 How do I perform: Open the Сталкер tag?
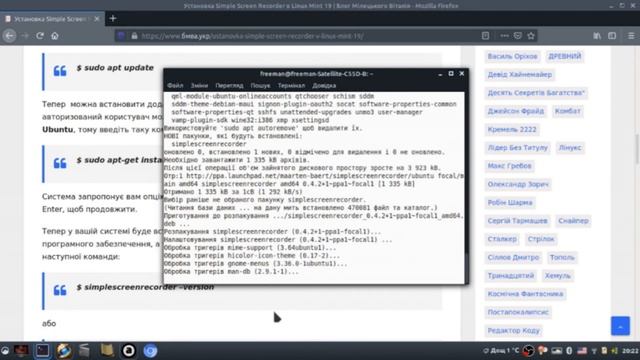pyautogui.click(x=502, y=239)
